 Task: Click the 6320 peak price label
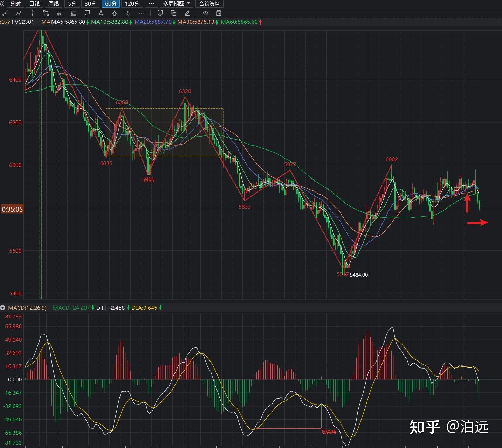(x=185, y=91)
